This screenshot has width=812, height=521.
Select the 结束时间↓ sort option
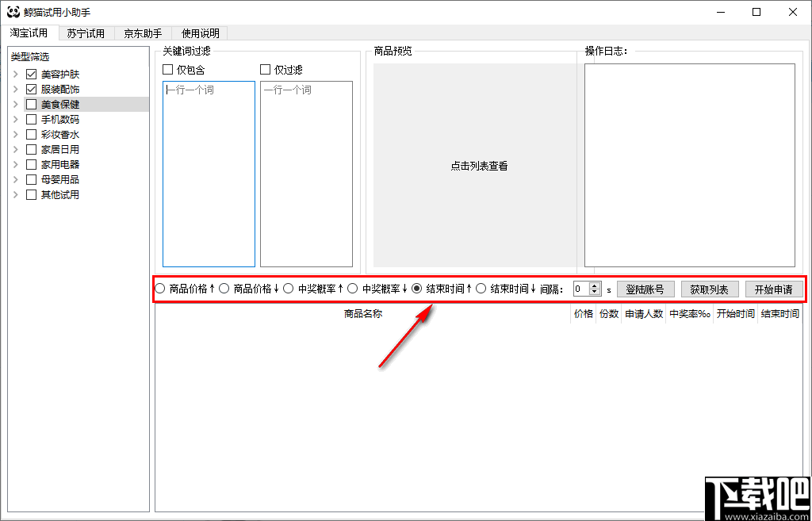[x=481, y=288]
